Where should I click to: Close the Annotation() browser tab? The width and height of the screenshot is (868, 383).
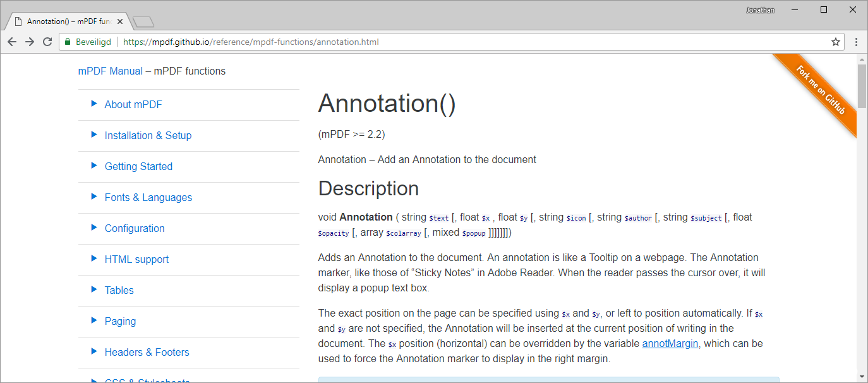point(120,21)
